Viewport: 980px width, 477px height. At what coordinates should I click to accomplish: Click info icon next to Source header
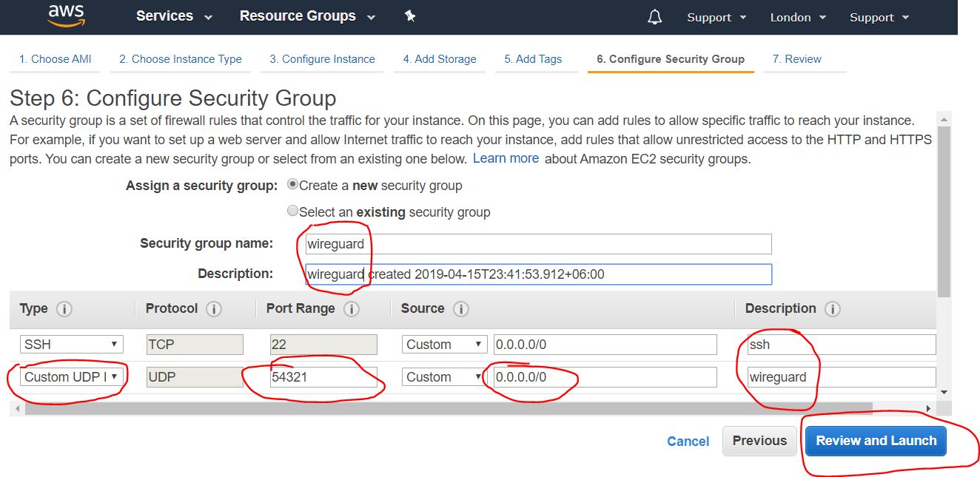(460, 309)
